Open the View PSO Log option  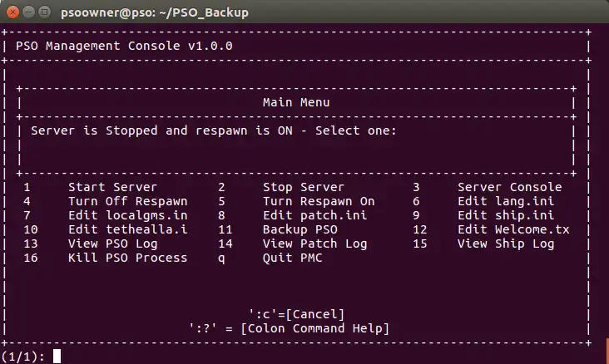112,243
